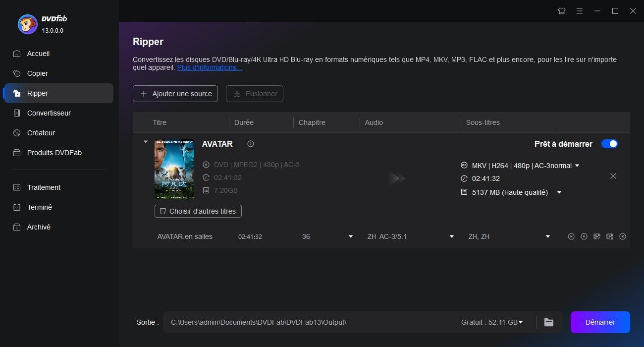Open the MKV H264 profile dropdown
Image resolution: width=644 pixels, height=347 pixels.
(x=577, y=166)
